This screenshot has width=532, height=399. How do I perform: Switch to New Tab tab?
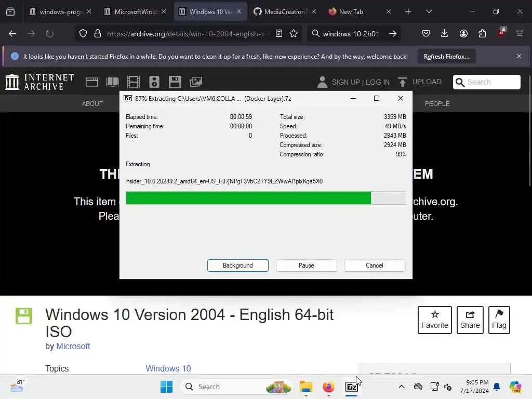pyautogui.click(x=360, y=12)
